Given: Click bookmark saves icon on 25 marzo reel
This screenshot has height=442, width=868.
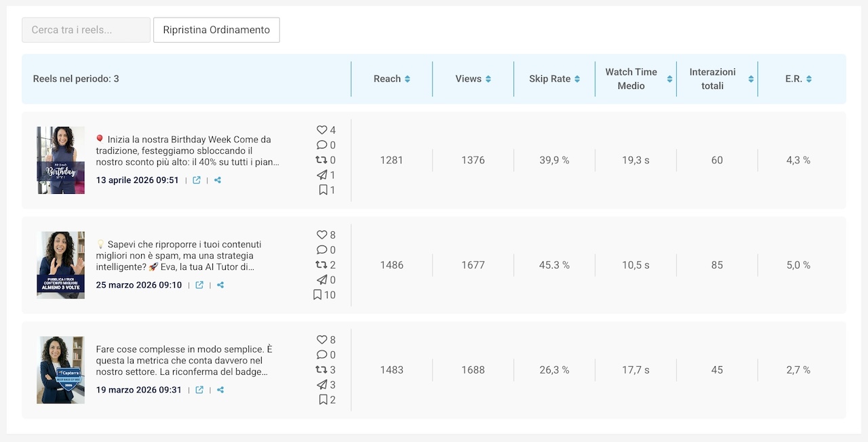Looking at the screenshot, I should pyautogui.click(x=317, y=295).
